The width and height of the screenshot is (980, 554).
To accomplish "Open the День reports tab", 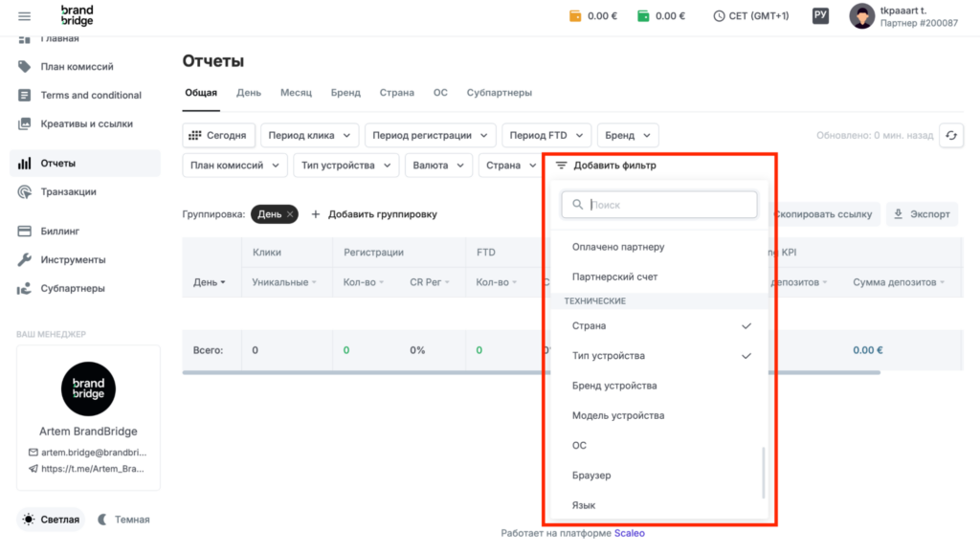I will tap(249, 93).
